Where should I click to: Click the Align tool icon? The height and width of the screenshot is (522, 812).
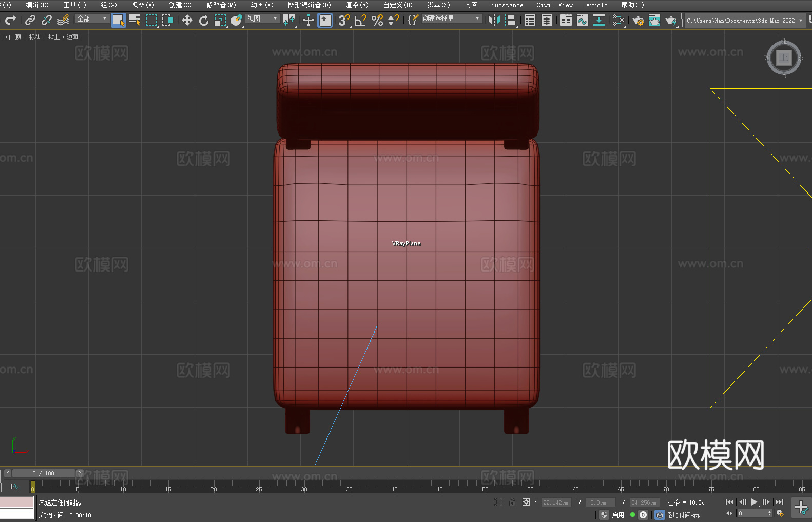click(511, 20)
